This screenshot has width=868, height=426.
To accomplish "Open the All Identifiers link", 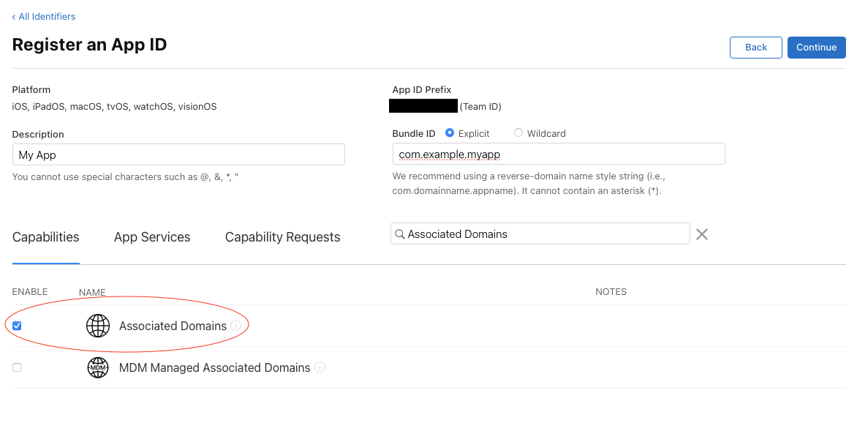I will point(46,16).
